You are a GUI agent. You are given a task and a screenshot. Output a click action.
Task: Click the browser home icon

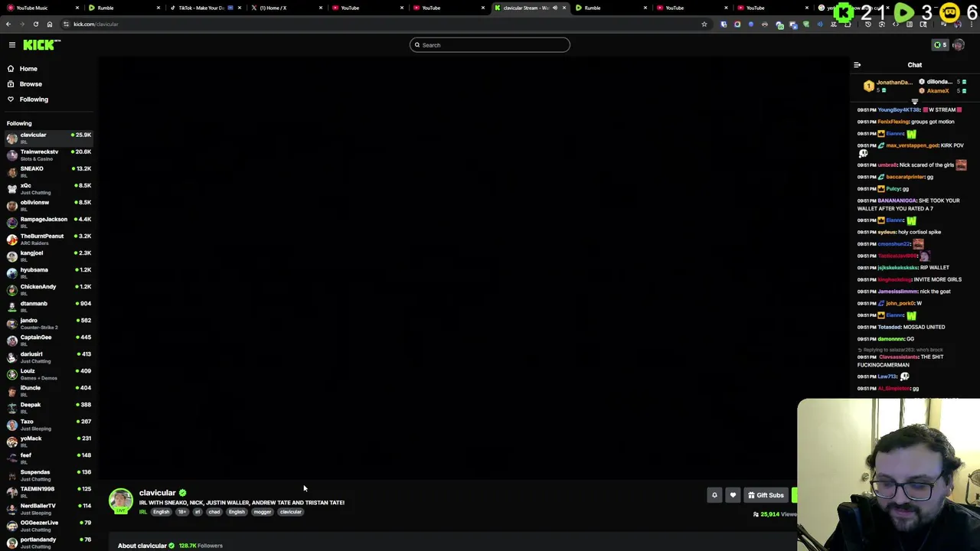point(50,24)
